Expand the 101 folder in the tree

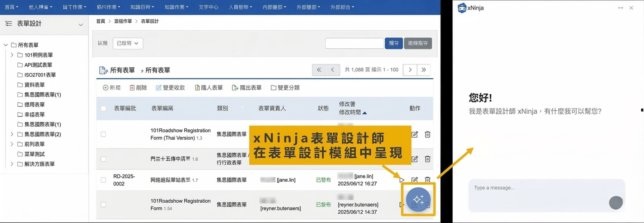point(12,55)
